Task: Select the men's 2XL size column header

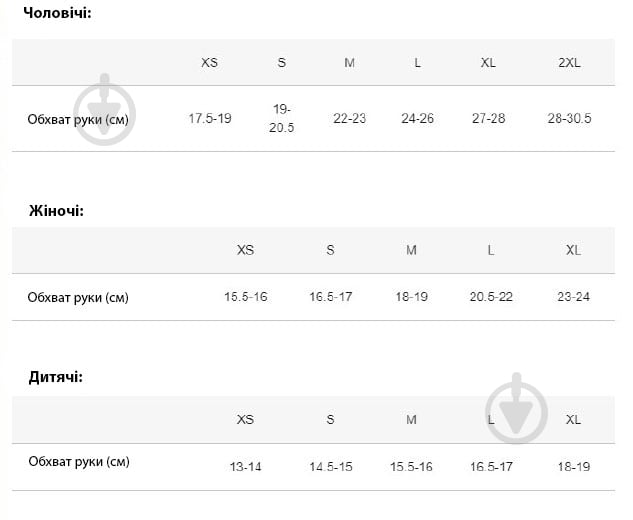Action: (569, 62)
